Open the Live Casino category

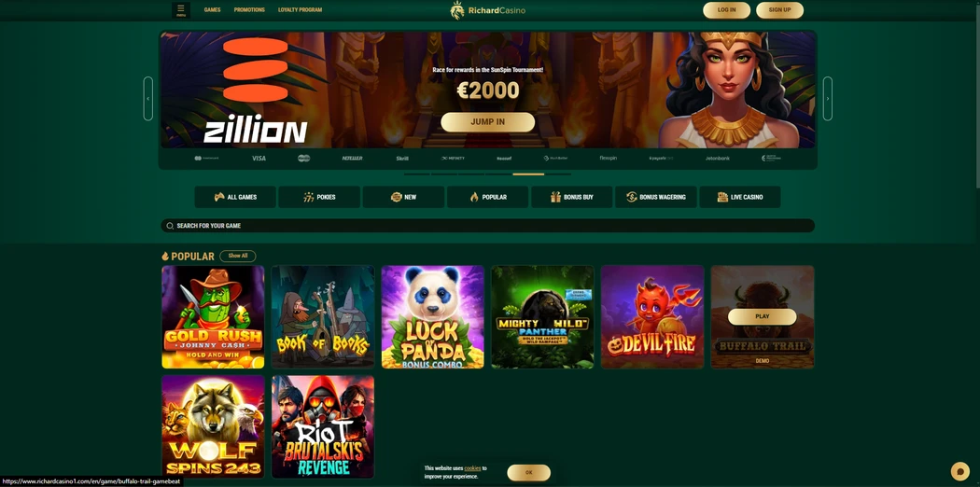pos(740,197)
